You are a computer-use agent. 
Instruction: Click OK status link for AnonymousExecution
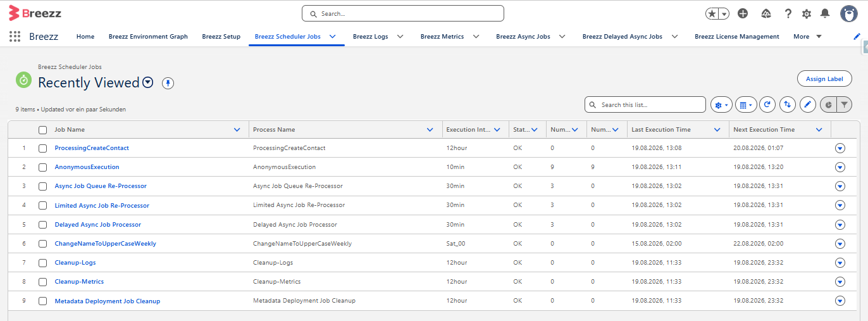click(x=518, y=167)
